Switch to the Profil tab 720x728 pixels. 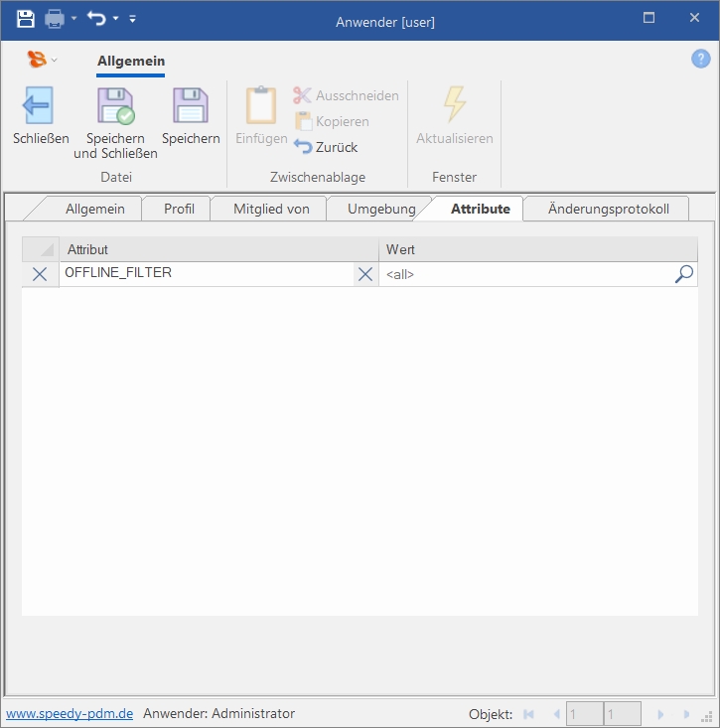click(179, 209)
